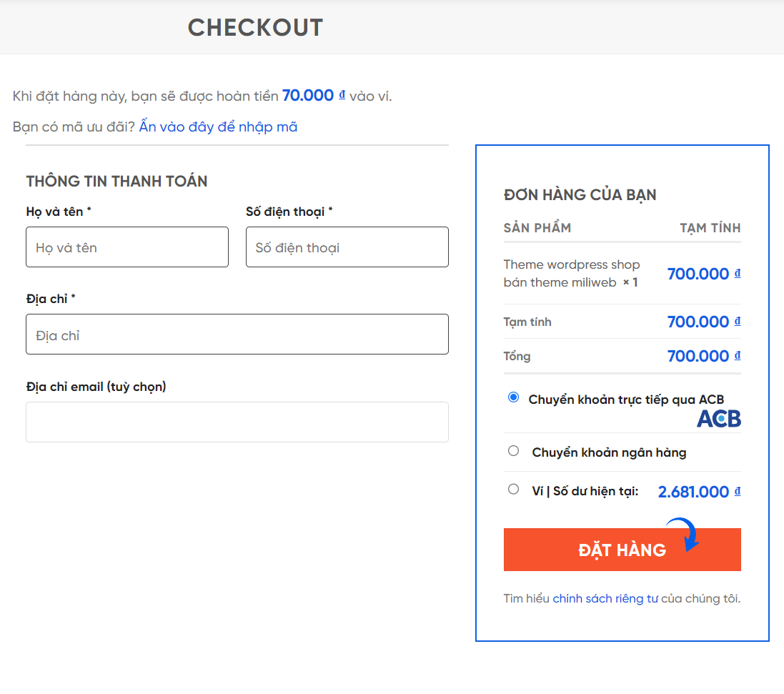Click into the Số điện thoại field
The height and width of the screenshot is (694, 784).
pos(347,247)
